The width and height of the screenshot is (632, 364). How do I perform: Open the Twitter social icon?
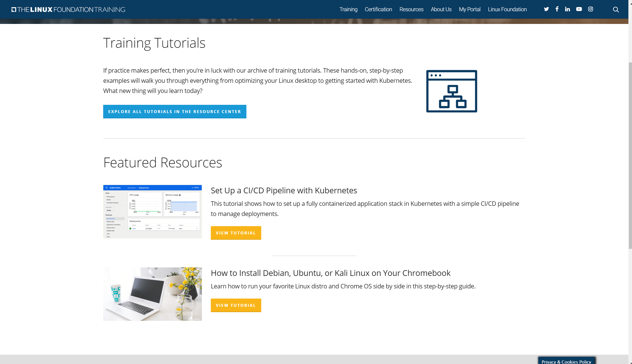546,9
